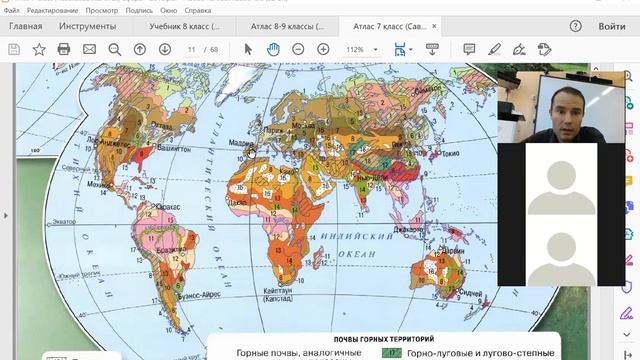Image resolution: width=640 pixels, height=360 pixels.
Task: Click the presenter's webcam video
Action: tap(561, 107)
